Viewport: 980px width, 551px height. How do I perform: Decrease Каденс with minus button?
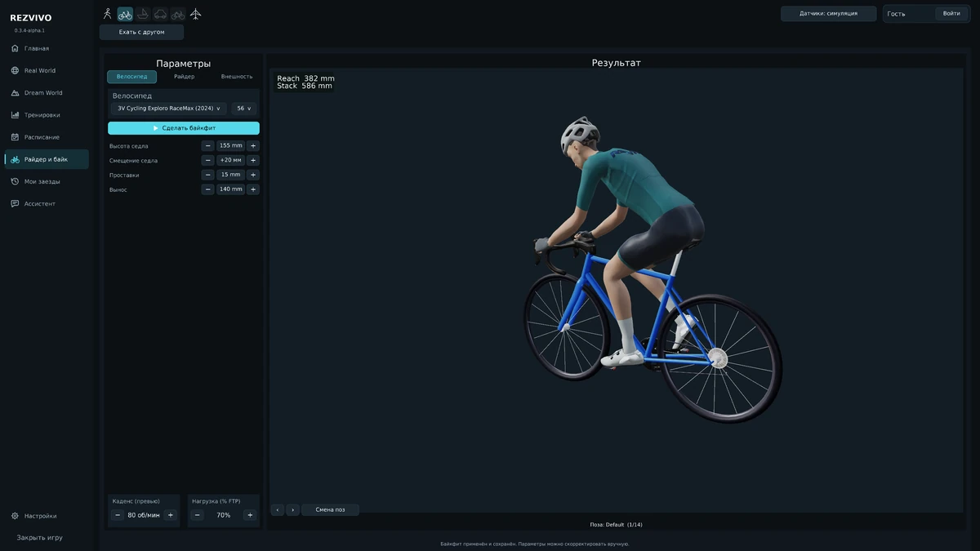(118, 515)
